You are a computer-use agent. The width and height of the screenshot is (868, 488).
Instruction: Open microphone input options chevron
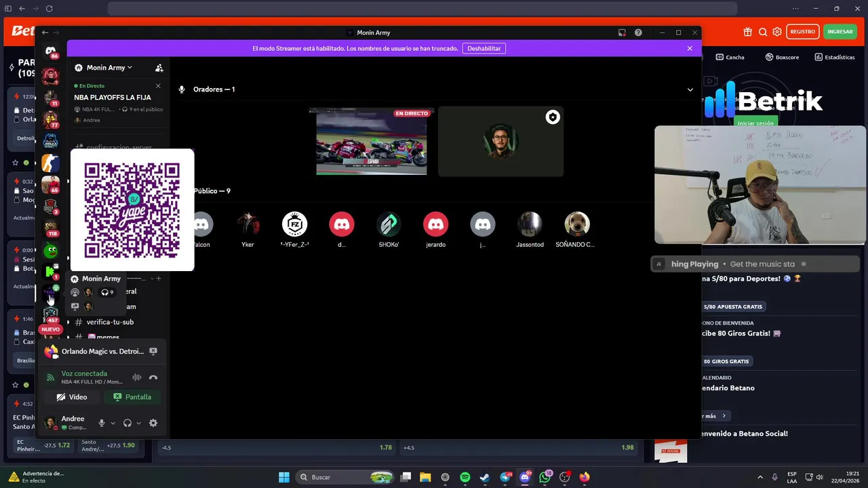113,423
